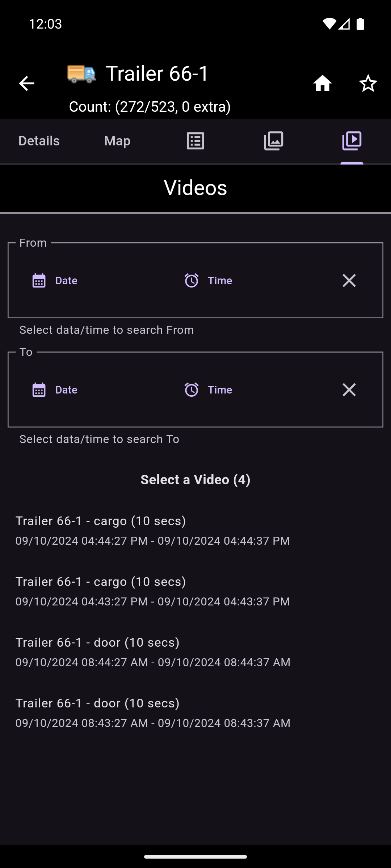This screenshot has height=868, width=391.
Task: Play door video from 08:44:27 AM
Action: pyautogui.click(x=153, y=652)
